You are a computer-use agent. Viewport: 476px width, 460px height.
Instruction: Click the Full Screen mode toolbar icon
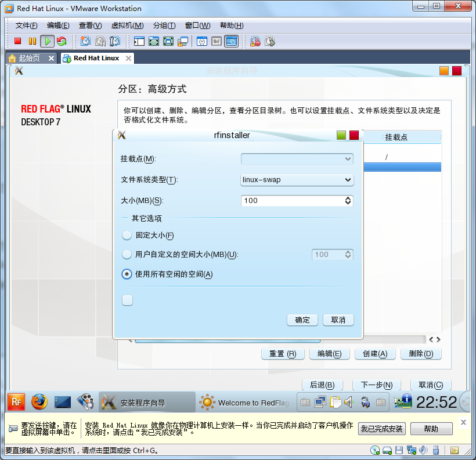[154, 41]
